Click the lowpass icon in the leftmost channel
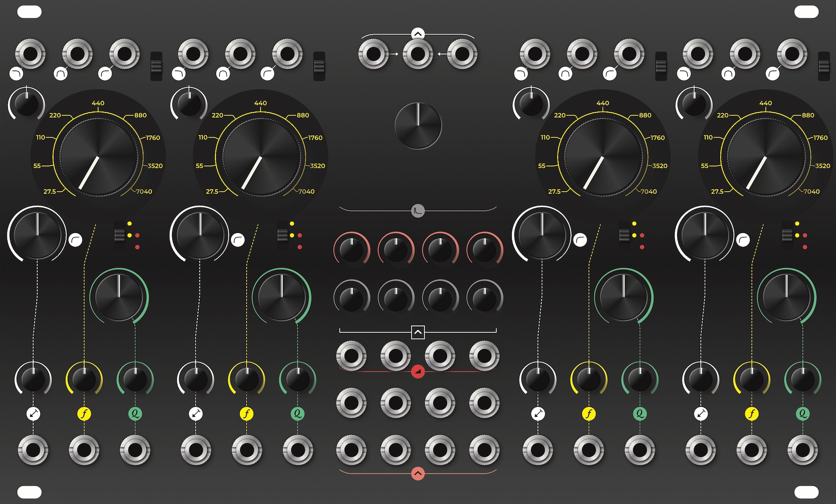 (x=17, y=73)
